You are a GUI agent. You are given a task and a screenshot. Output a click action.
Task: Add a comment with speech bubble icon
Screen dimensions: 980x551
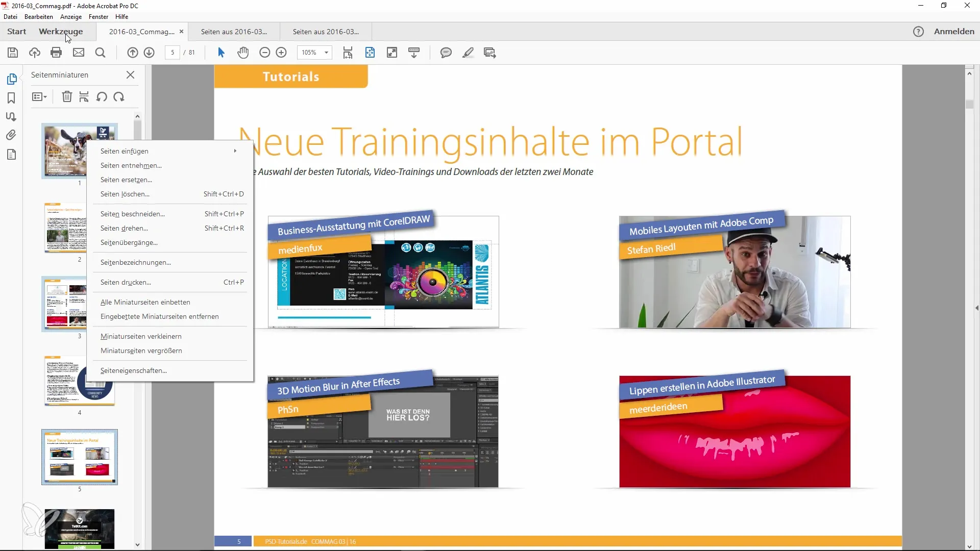click(446, 53)
